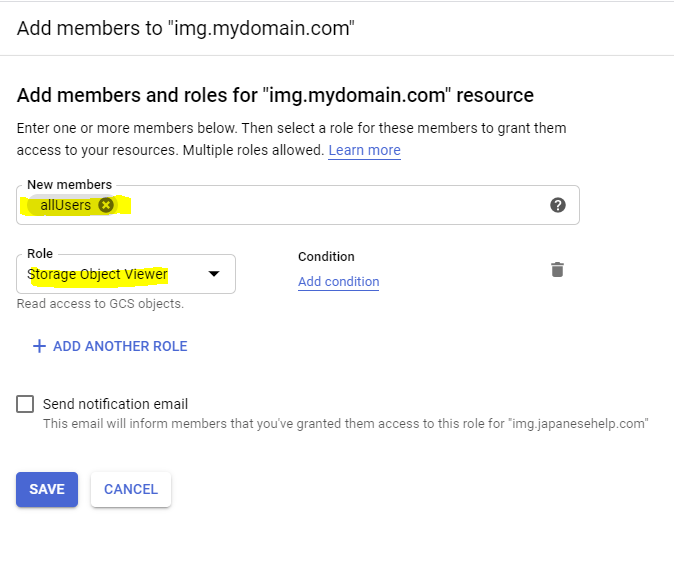Screen dimensions: 674x571
Task: Click the plus icon to add role
Action: point(39,346)
